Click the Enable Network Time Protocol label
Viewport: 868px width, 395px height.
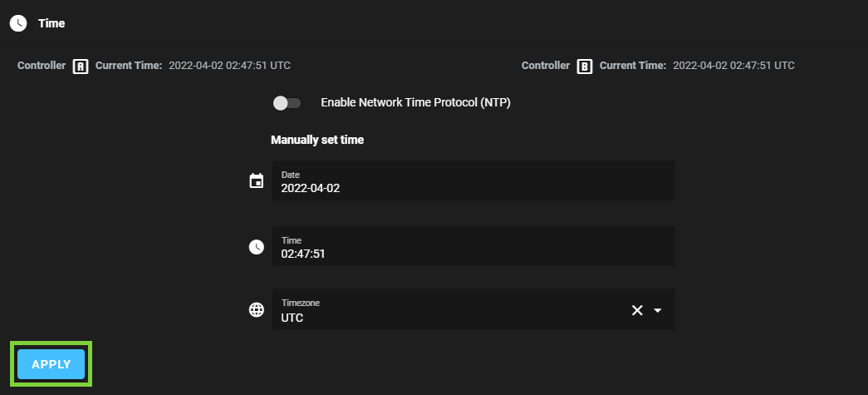[x=415, y=103]
